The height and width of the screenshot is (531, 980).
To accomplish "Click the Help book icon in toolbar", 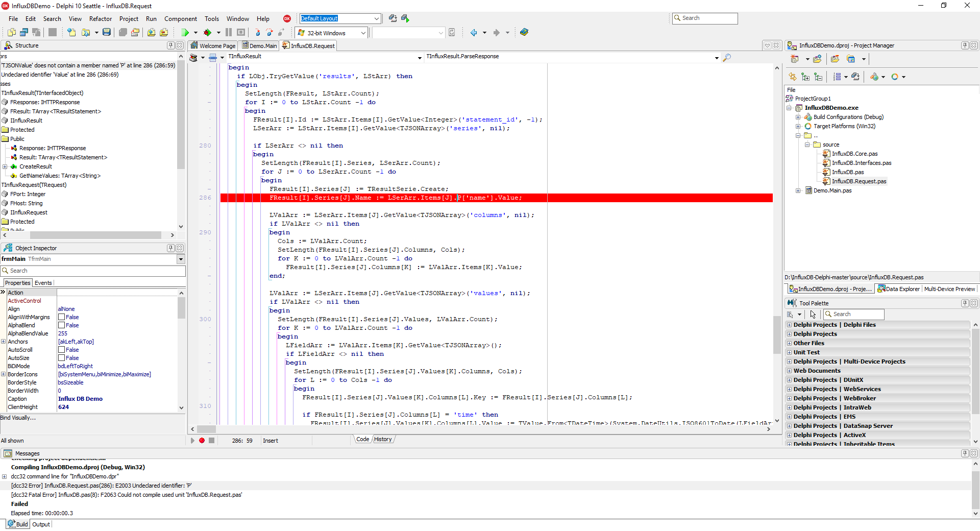I will 524,32.
